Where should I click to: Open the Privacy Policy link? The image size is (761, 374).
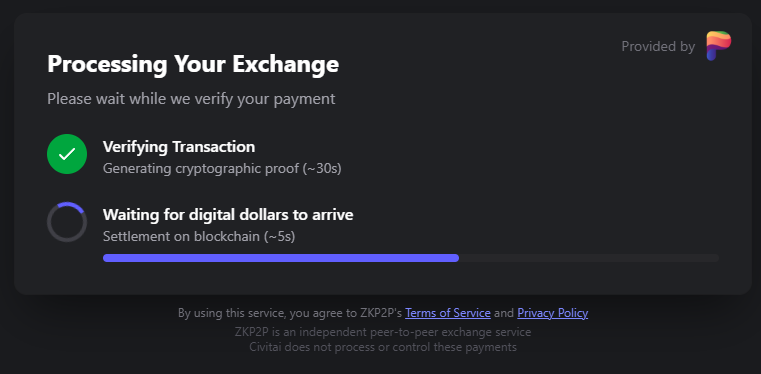[x=552, y=313]
